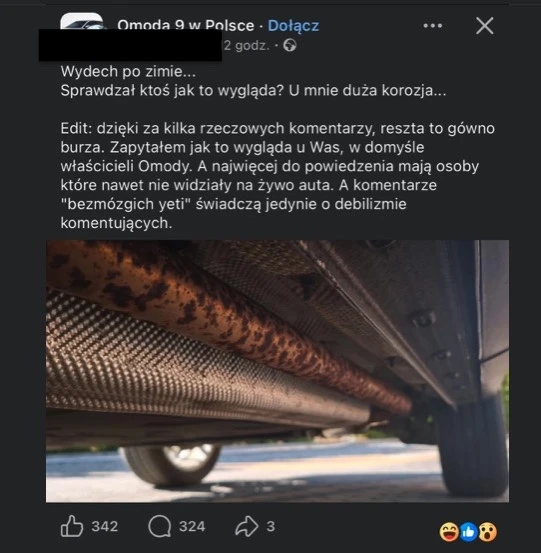
Task: Open comments via speech bubble icon
Action: (x=160, y=527)
